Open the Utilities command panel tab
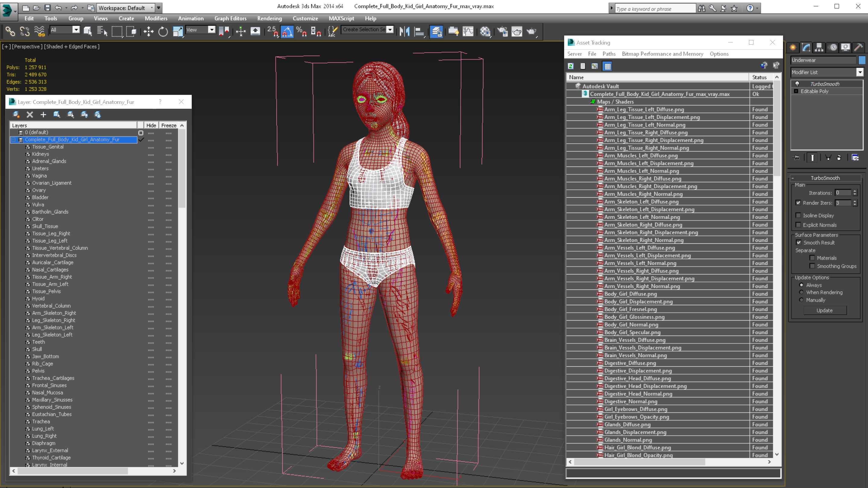 [x=859, y=48]
